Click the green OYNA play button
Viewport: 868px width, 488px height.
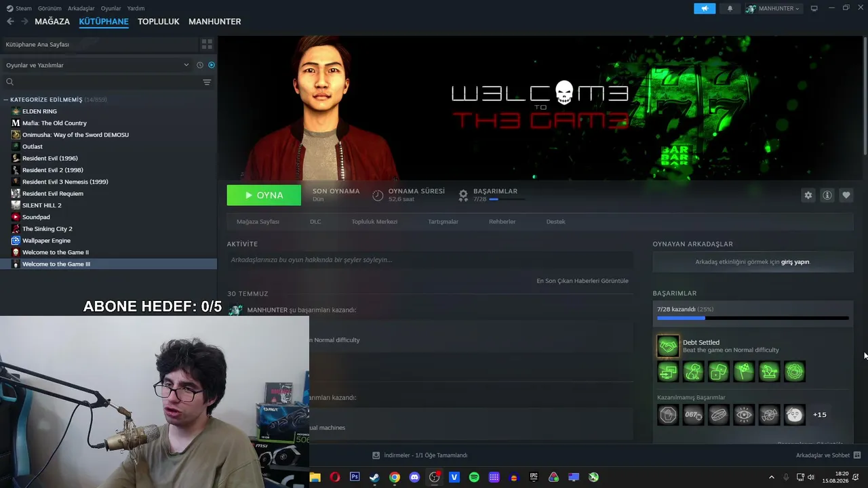(264, 195)
